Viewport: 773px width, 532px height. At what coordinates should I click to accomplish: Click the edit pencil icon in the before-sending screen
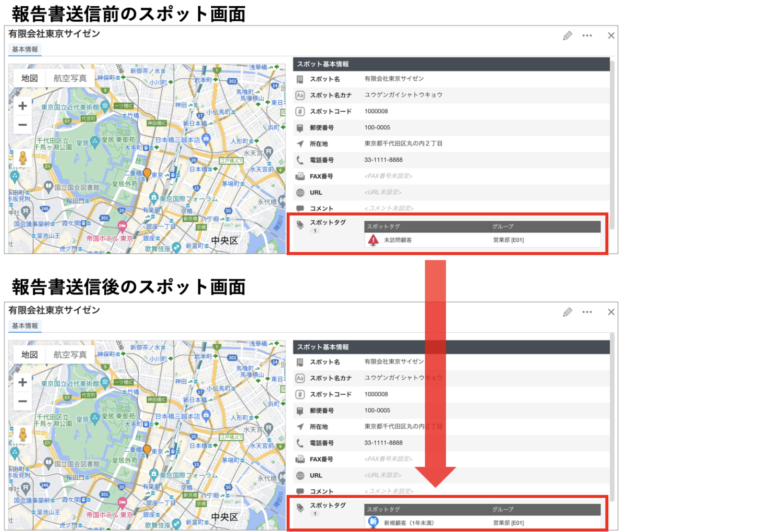[568, 36]
